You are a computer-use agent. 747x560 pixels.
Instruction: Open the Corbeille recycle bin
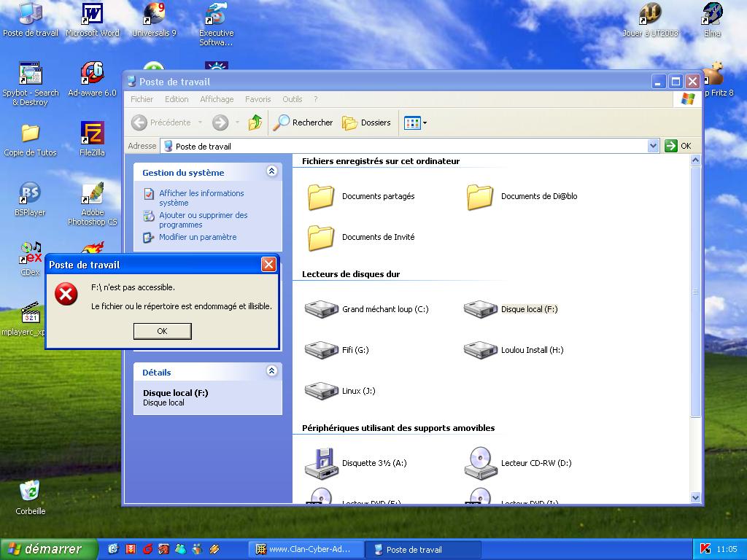click(x=30, y=497)
